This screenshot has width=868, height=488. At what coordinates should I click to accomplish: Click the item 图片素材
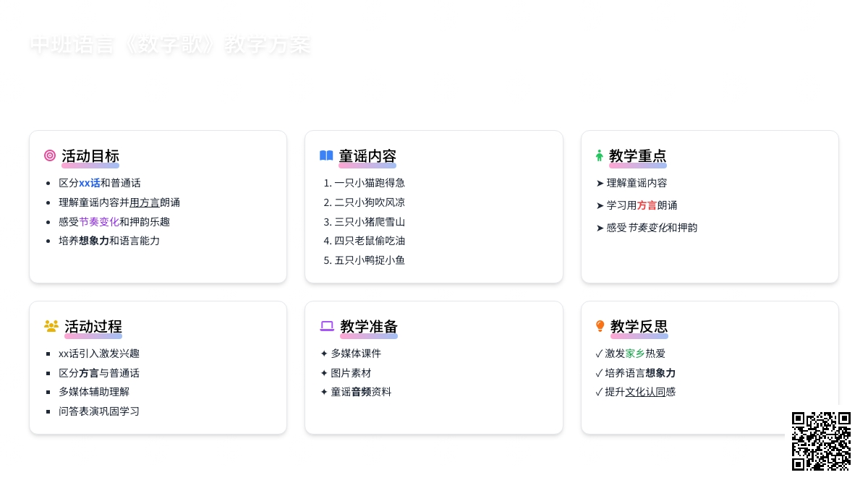(x=345, y=373)
